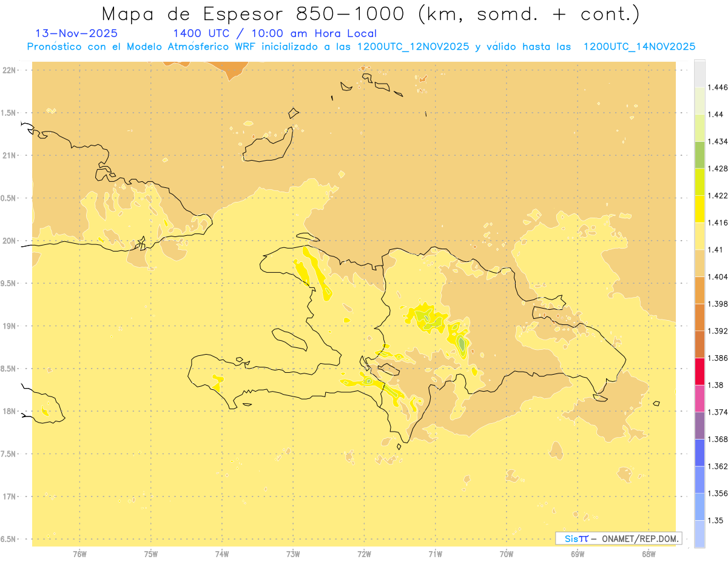
Task: Pick the green swatch between 1.428 and 1.434
Action: [x=699, y=155]
